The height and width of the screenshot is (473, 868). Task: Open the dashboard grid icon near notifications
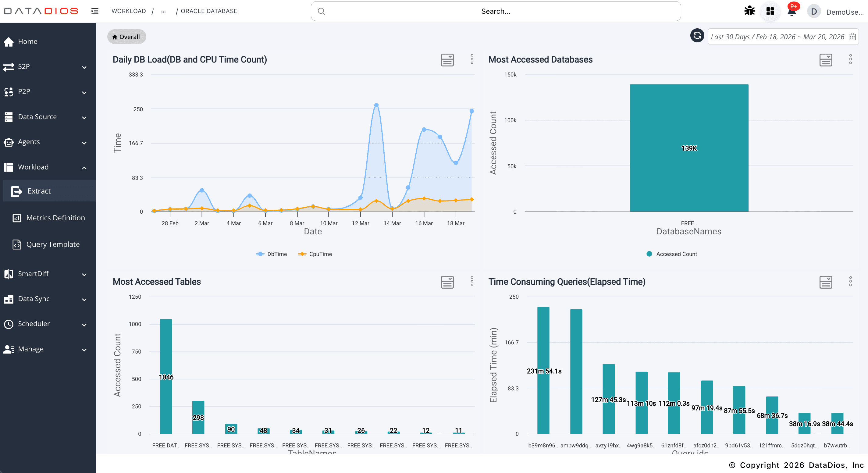coord(770,11)
